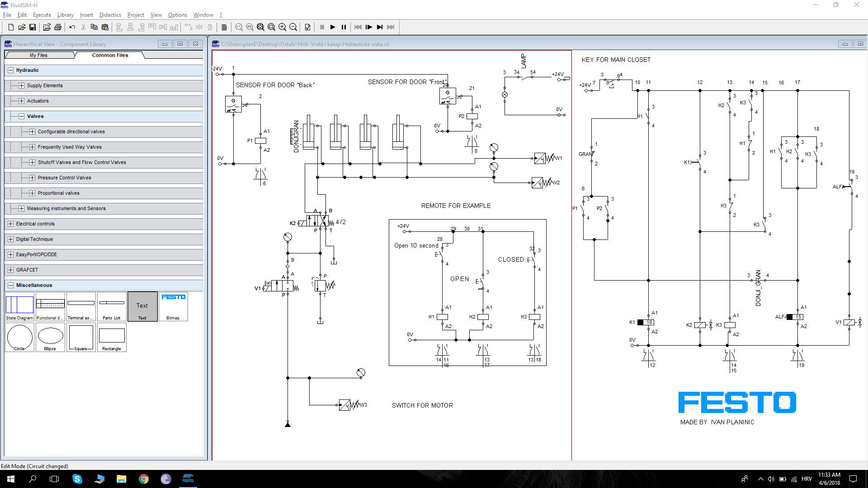The width and height of the screenshot is (868, 488).
Task: Click the zoom fit/reset icon in toolbar
Action: coord(261,27)
